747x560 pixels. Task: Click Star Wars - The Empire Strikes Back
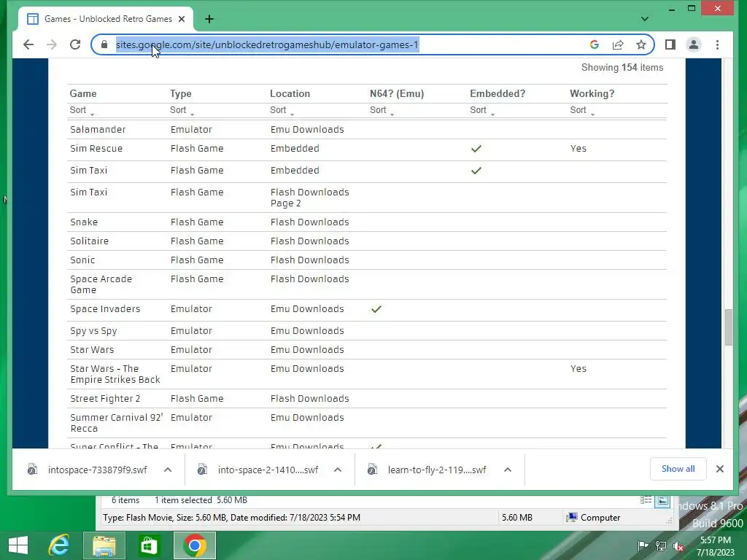click(115, 374)
